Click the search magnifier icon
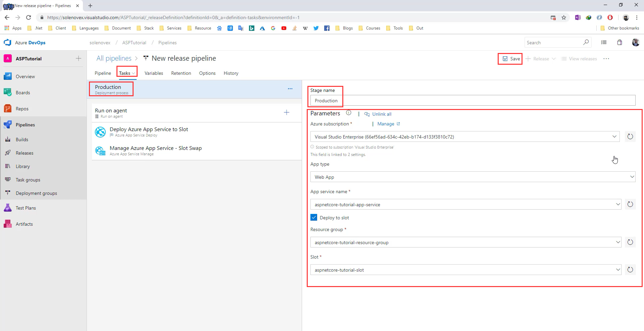This screenshot has height=331, width=644. coord(586,42)
